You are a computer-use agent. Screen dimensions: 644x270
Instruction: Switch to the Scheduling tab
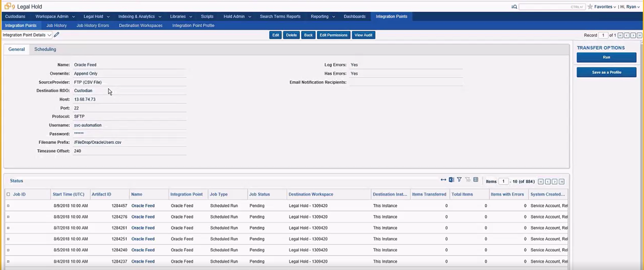45,49
